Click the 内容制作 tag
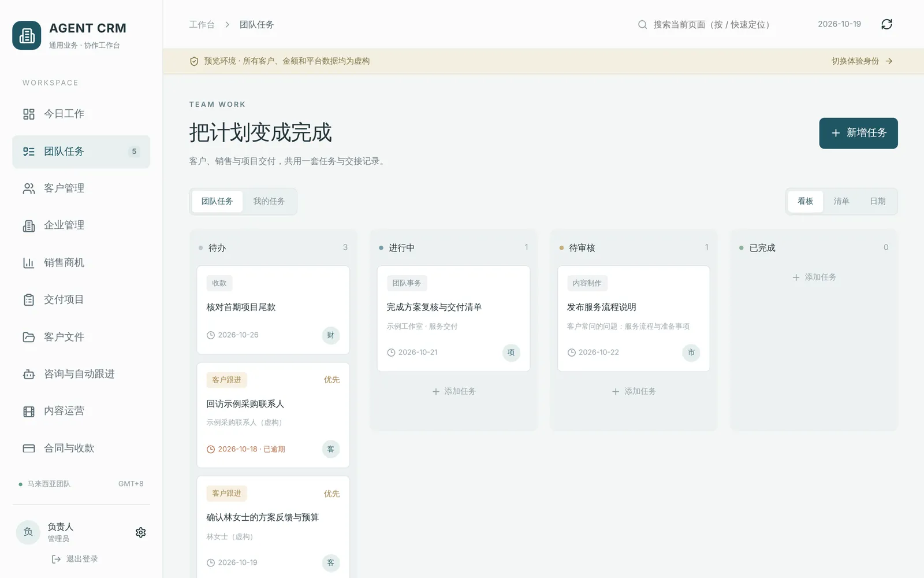 pyautogui.click(x=587, y=283)
